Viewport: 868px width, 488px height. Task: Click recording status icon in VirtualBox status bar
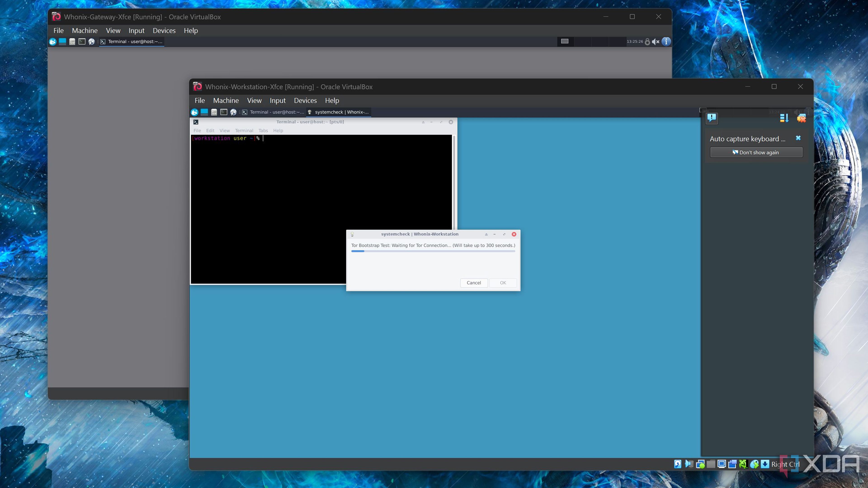pos(733,464)
